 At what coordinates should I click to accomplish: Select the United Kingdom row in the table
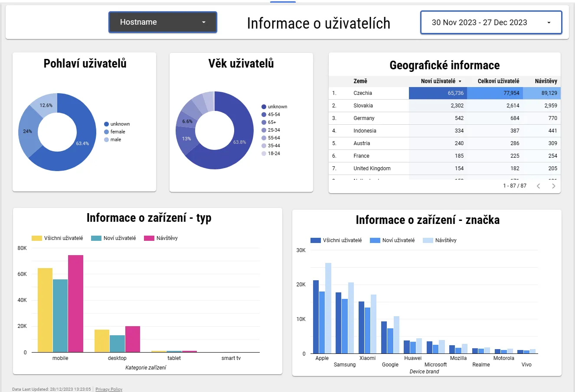(444, 168)
